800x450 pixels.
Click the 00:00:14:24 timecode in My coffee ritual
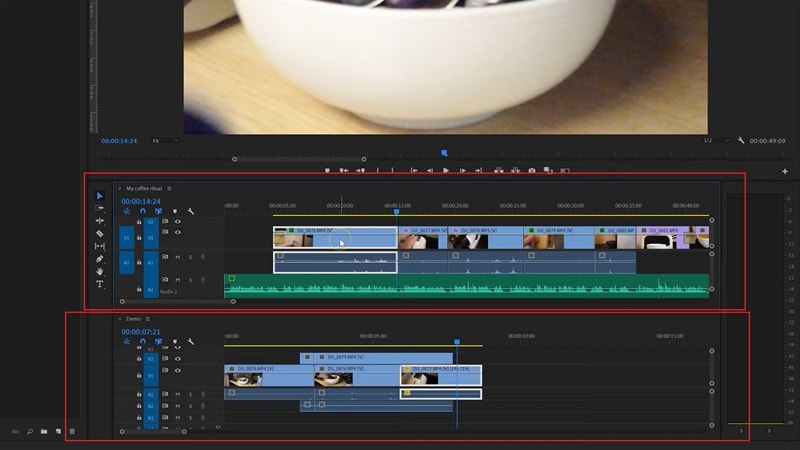[x=141, y=202]
